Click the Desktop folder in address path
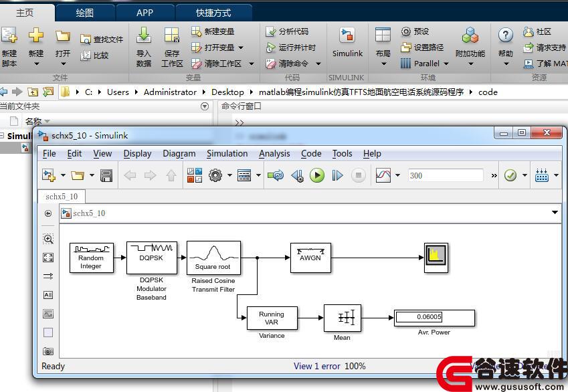The image size is (568, 392). [227, 92]
